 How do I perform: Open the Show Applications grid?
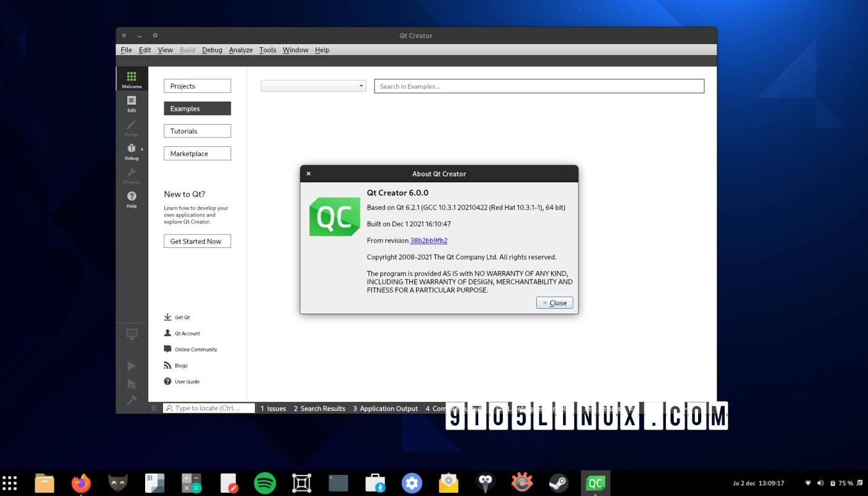point(9,483)
